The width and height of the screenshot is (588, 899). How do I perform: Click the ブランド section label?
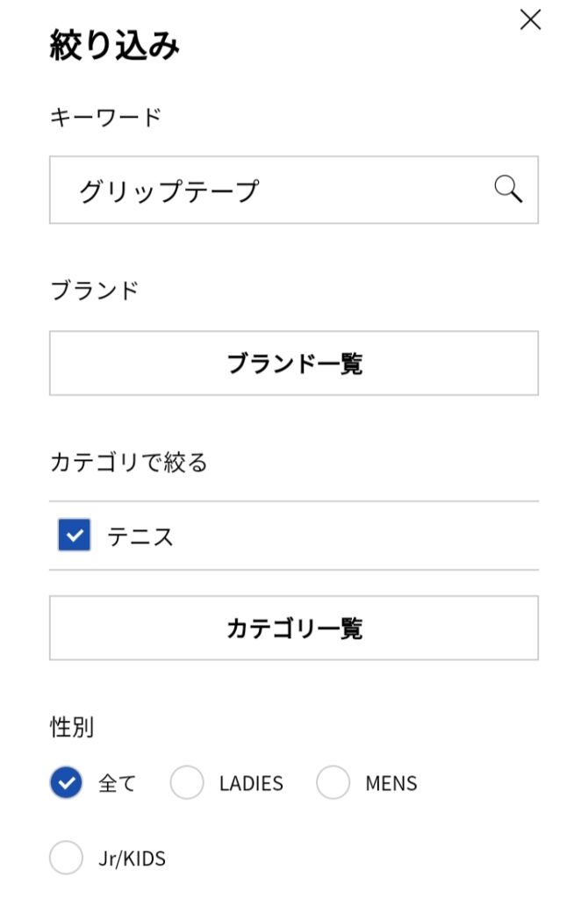click(95, 290)
